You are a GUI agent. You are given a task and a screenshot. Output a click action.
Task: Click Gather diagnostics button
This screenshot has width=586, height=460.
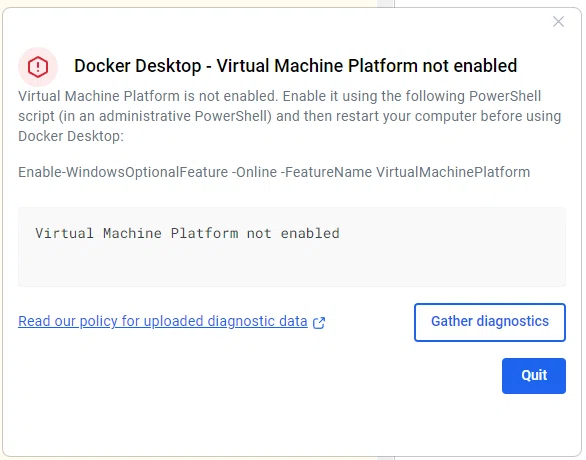pyautogui.click(x=490, y=322)
